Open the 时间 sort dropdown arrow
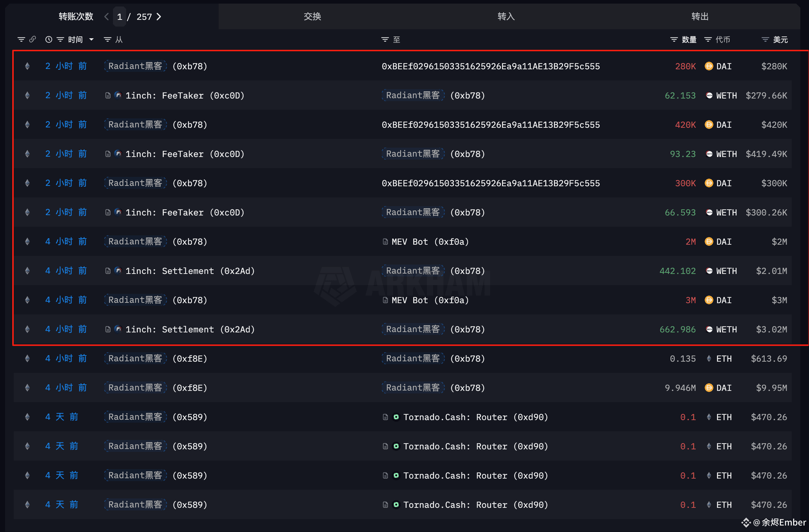Viewport: 809px width, 532px height. click(x=91, y=39)
